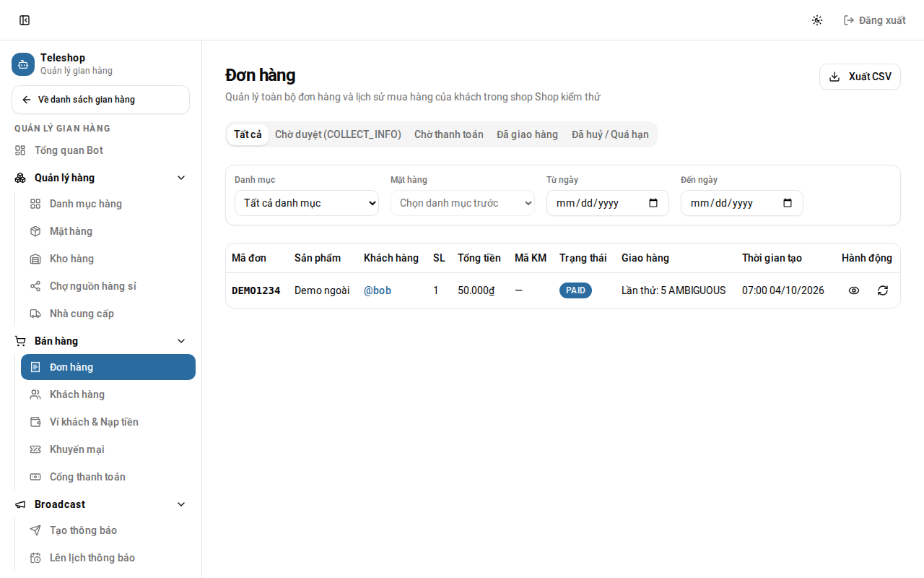Export orders with Xuất CSV button
Viewport: 924px width, 578px height.
(x=860, y=77)
